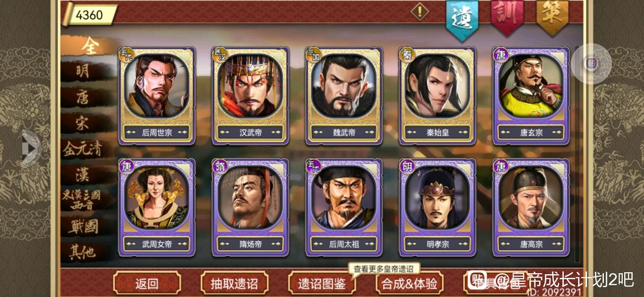
Task: Select the 戰國 category tab
Action: 83,227
